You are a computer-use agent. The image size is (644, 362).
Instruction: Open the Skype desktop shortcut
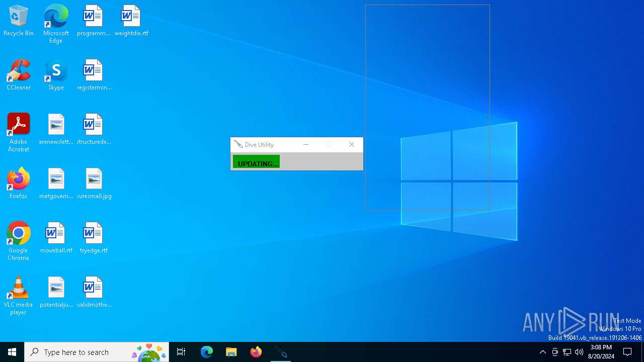56,75
